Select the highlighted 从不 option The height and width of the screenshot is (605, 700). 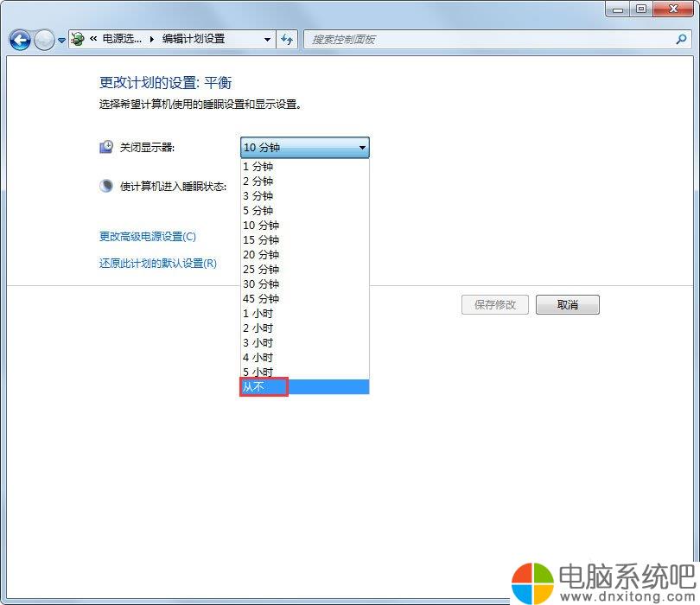coord(305,386)
